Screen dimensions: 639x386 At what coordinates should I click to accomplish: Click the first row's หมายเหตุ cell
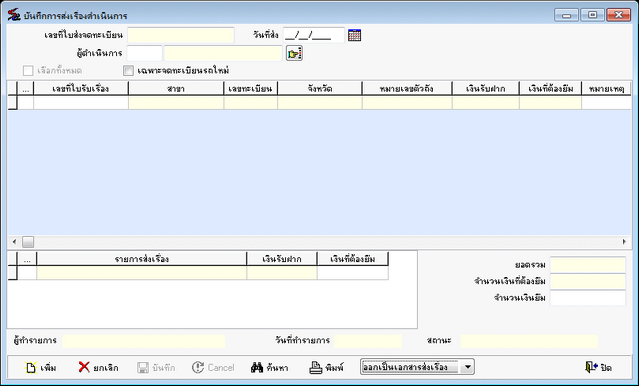pyautogui.click(x=606, y=103)
